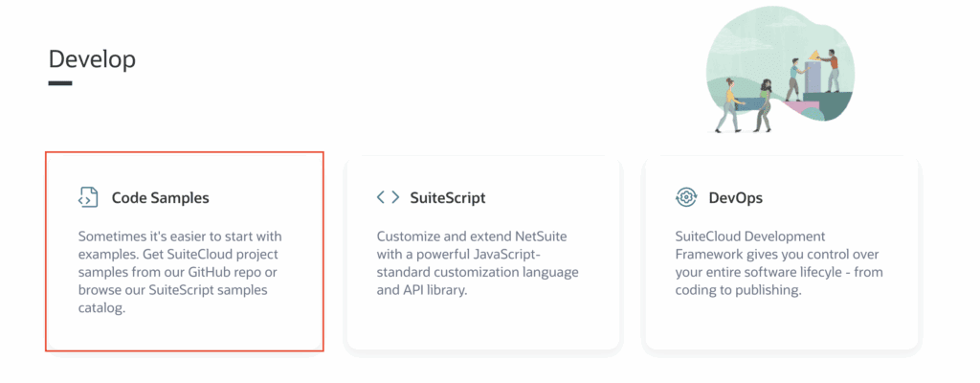
Task: Click the dark underline beneath Develop heading
Action: (x=60, y=83)
